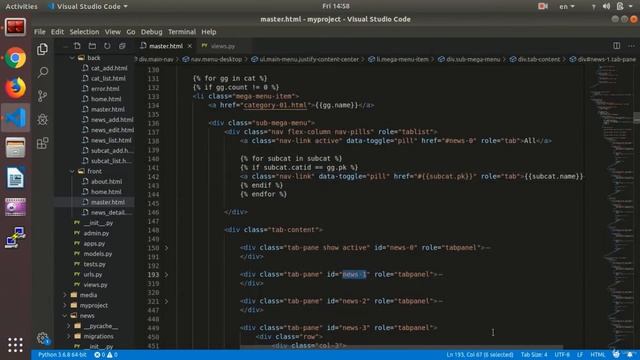640x360 pixels.
Task: Open the Search view in activity bar
Action: [42, 73]
